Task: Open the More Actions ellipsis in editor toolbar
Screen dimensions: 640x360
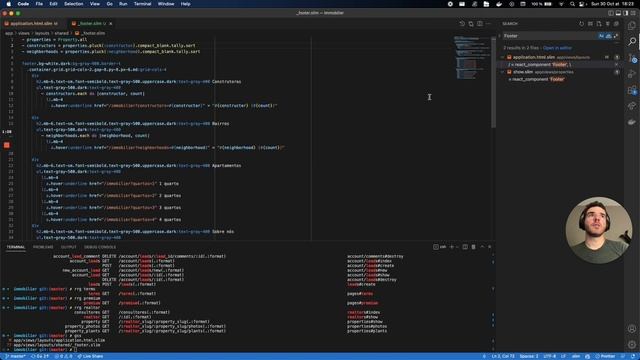Action: click(x=488, y=24)
